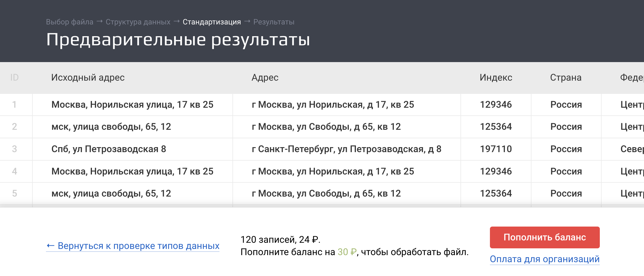Select the Стандартизация breadcrumb step
644x276 pixels.
[x=212, y=22]
